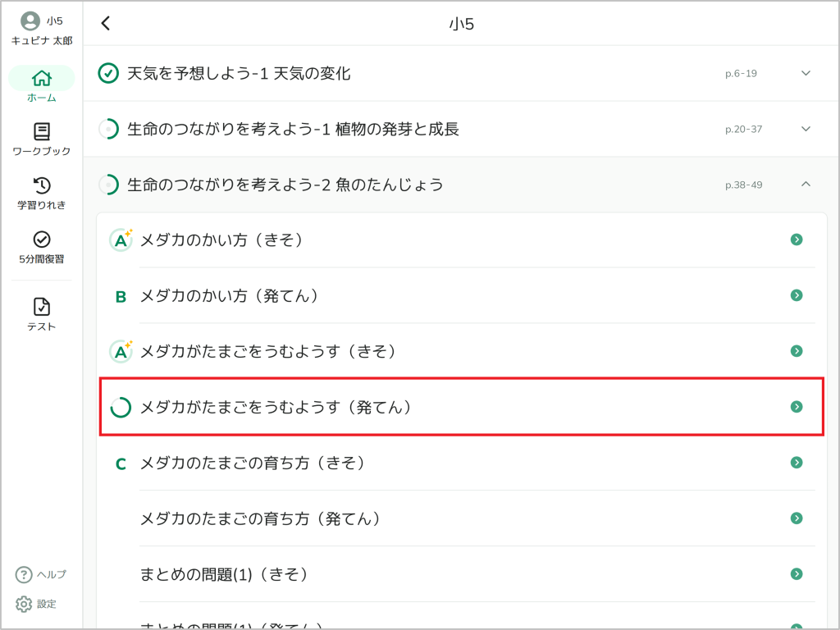This screenshot has height=630, width=840.
Task: Open the ホーム menu label
Action: click(41, 98)
